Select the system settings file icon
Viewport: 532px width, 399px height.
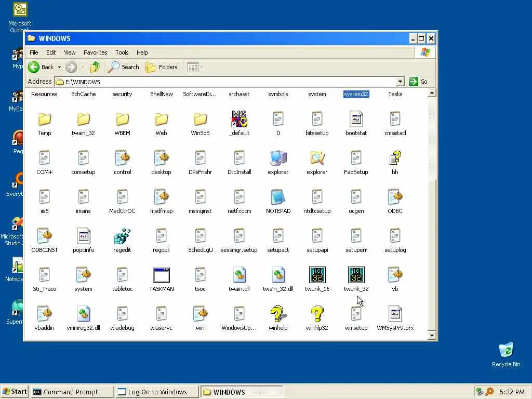point(83,275)
